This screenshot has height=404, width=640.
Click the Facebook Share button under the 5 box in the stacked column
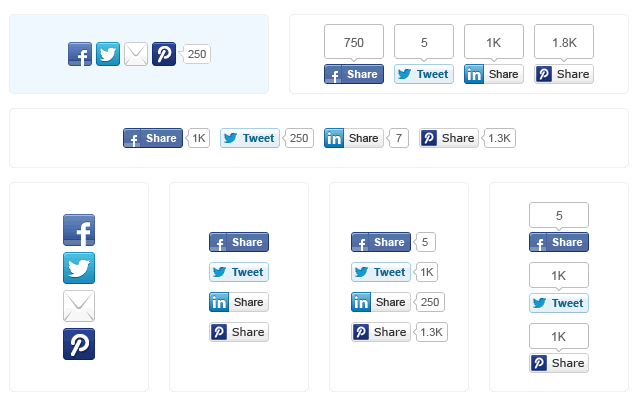click(x=559, y=242)
